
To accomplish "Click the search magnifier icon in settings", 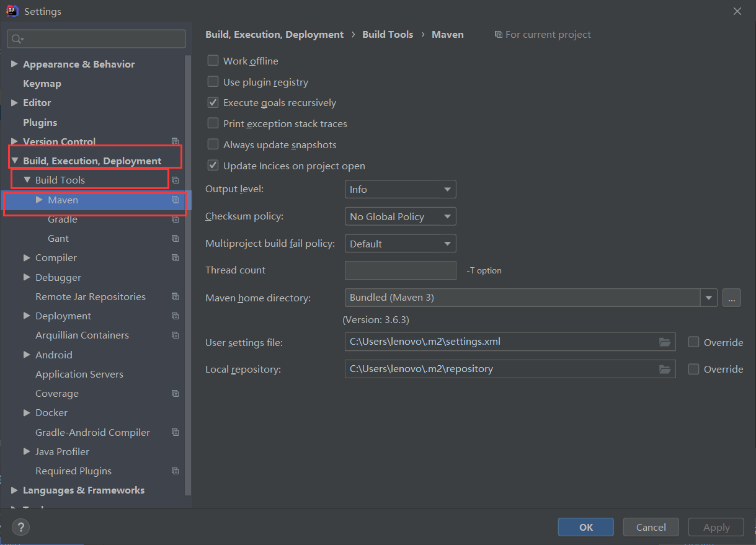I will (17, 38).
